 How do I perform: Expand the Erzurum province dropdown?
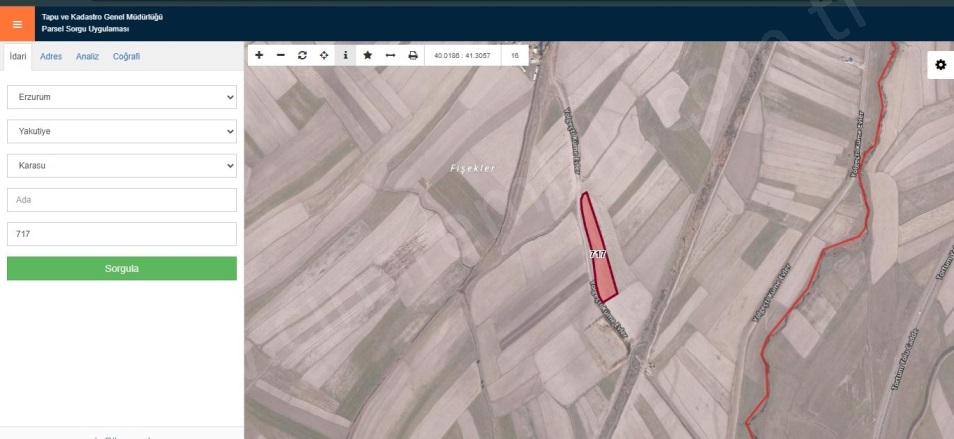tap(122, 97)
